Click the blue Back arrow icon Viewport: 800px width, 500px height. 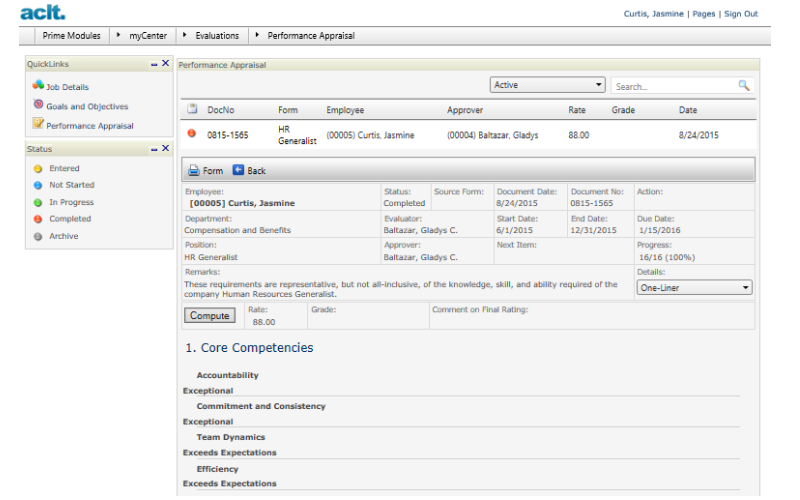point(238,170)
